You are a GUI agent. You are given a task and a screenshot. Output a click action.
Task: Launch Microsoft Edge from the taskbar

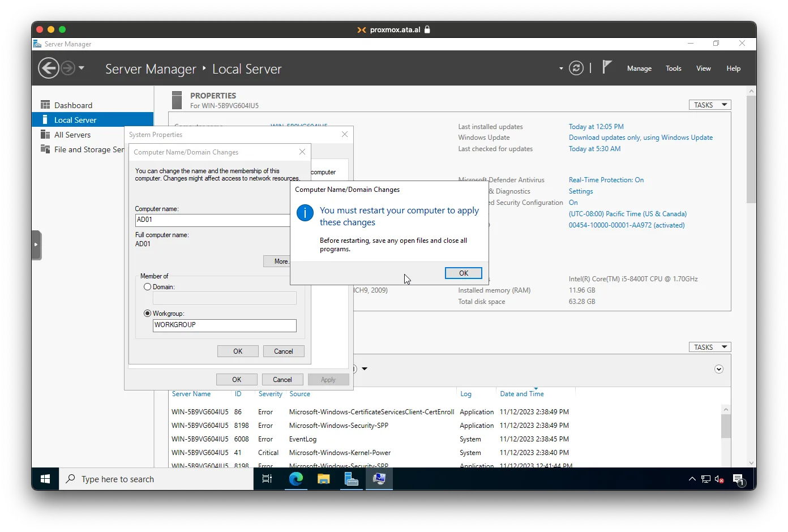pyautogui.click(x=295, y=479)
